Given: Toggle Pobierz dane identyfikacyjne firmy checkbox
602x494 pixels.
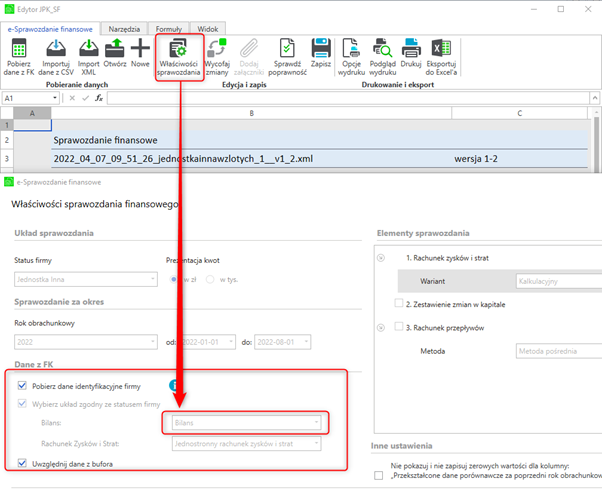Looking at the screenshot, I should [x=22, y=386].
